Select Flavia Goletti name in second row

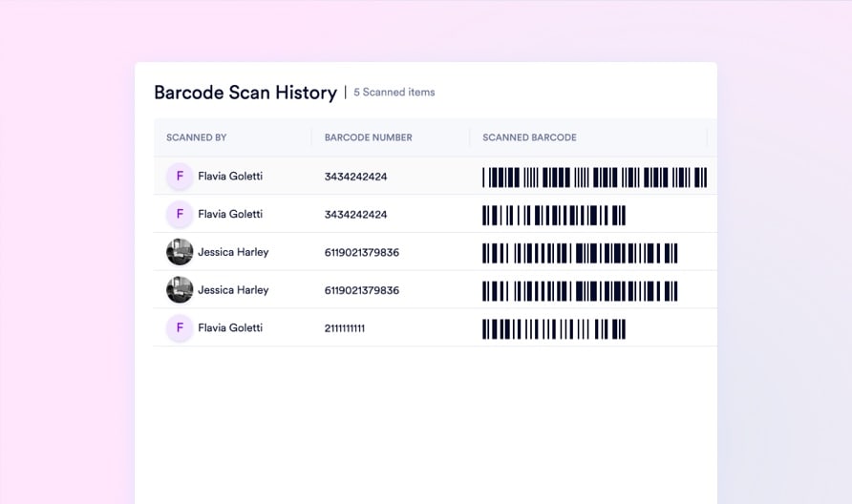pos(230,214)
